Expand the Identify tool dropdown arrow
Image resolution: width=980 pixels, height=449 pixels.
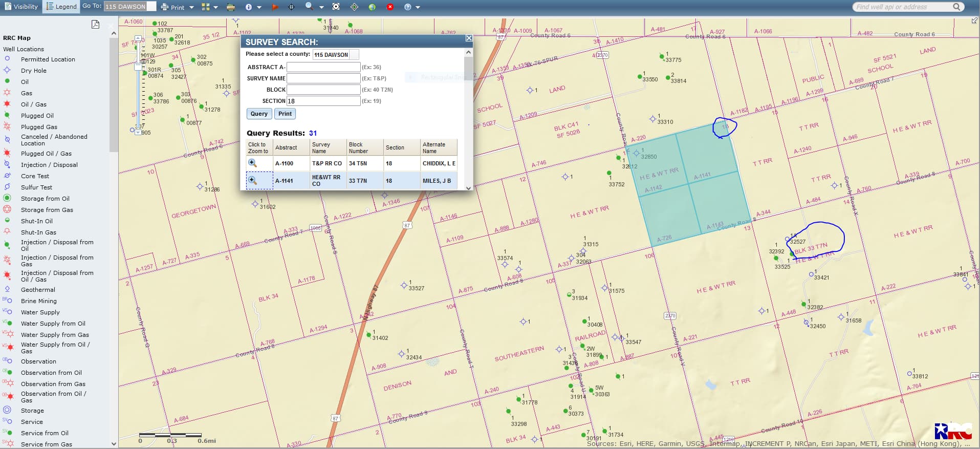point(259,7)
